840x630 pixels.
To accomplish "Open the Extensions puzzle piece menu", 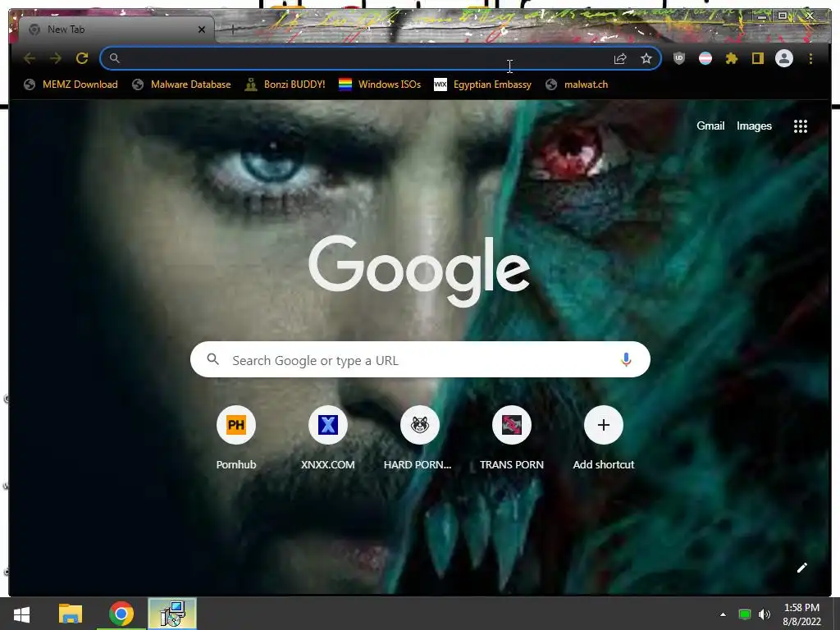I will (732, 58).
